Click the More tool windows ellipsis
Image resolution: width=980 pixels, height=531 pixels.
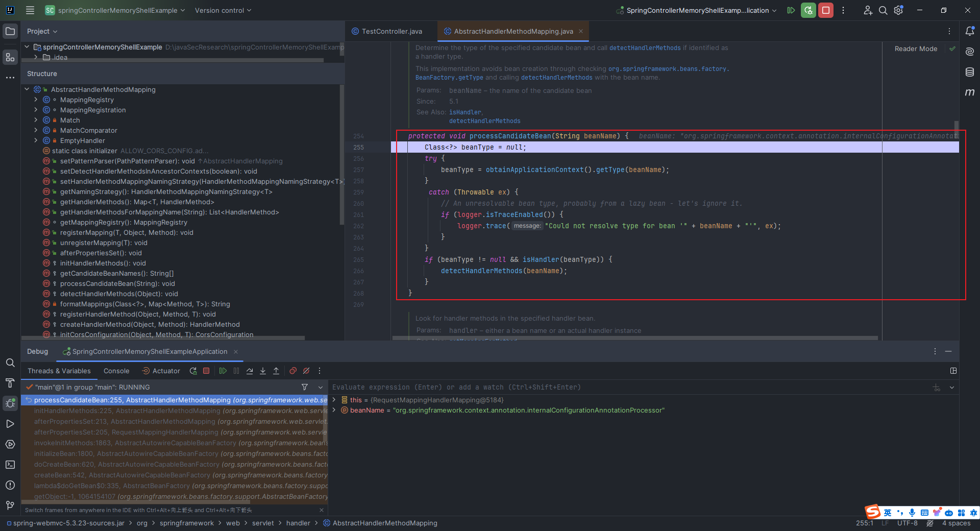10,78
